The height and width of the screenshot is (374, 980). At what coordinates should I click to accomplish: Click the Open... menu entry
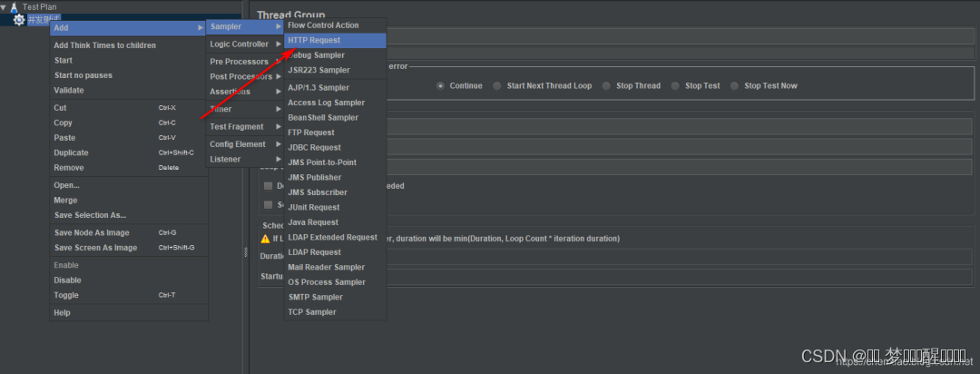129,185
